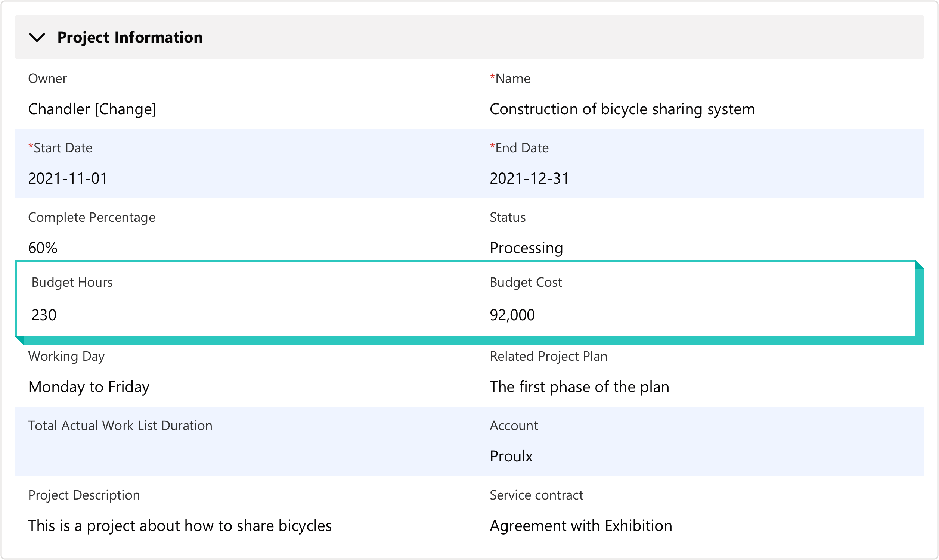Image resolution: width=939 pixels, height=560 pixels.
Task: Click the Processing status value
Action: click(526, 248)
